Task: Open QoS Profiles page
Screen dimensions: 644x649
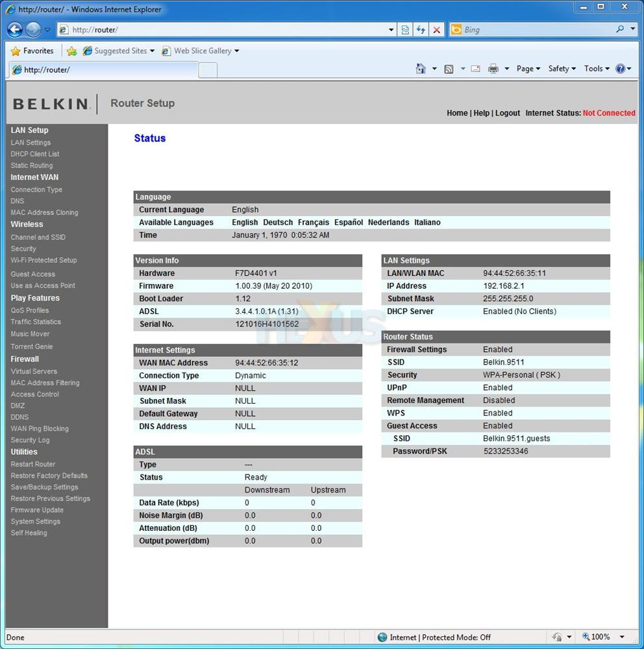Action: coord(29,310)
